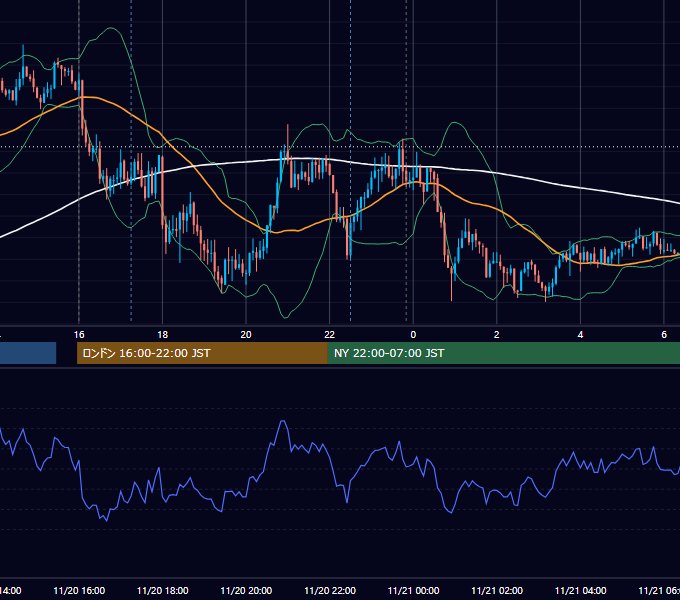This screenshot has height=600, width=680.
Task: Click the 11/21 02:00 date label
Action: [497, 591]
